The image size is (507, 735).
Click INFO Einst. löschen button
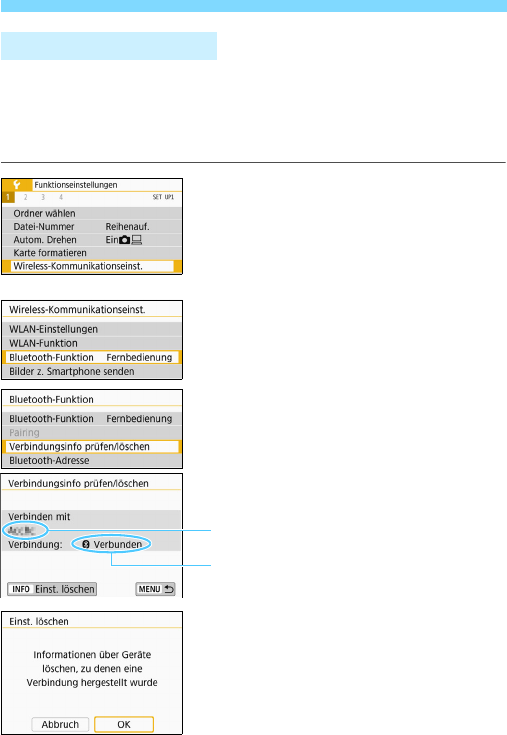52,589
